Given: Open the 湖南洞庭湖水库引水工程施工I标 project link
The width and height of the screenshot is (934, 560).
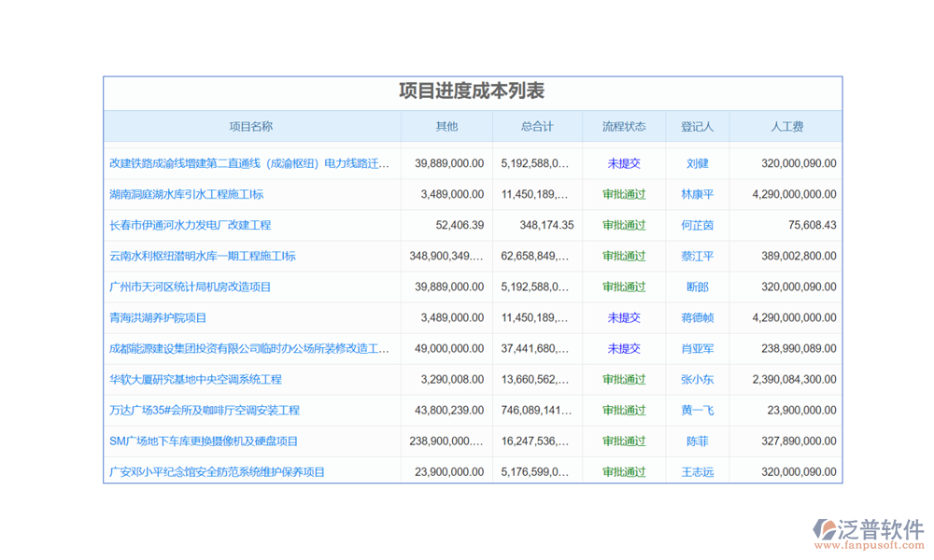Looking at the screenshot, I should (x=186, y=194).
